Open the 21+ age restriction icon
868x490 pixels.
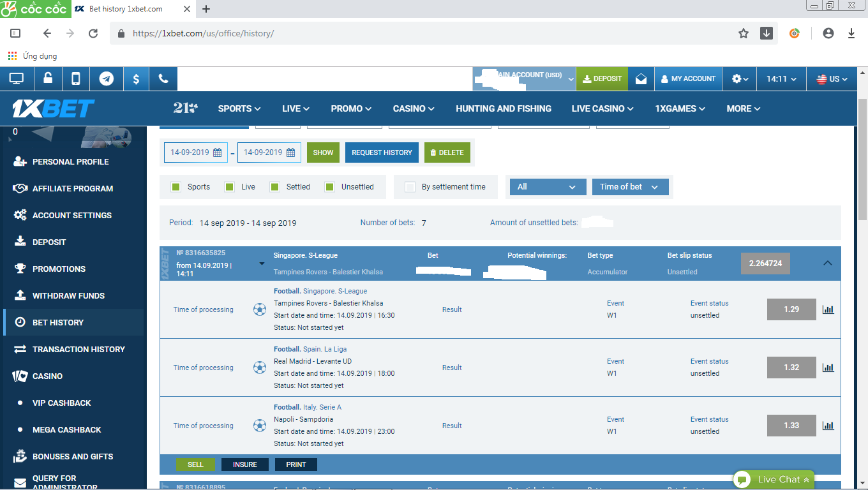(x=185, y=108)
